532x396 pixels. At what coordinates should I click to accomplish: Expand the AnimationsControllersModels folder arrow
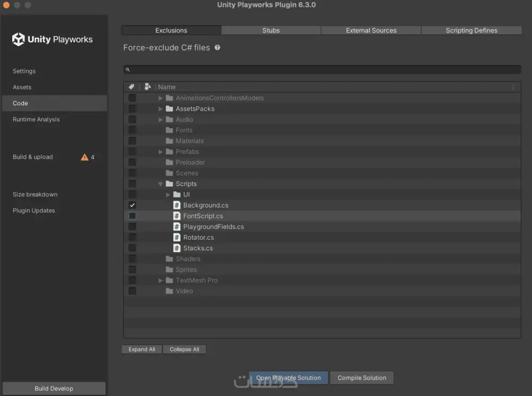click(x=161, y=98)
